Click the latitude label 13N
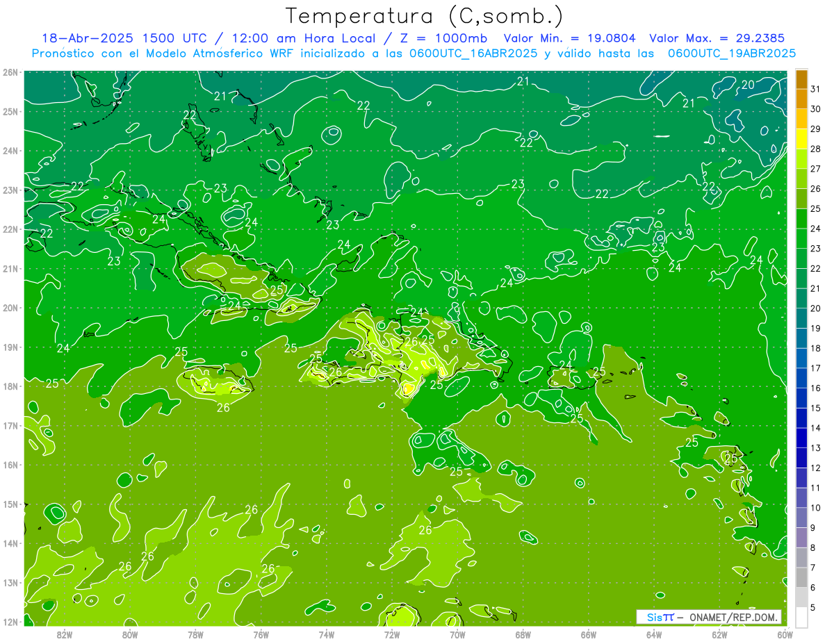The width and height of the screenshot is (834, 644). click(10, 582)
